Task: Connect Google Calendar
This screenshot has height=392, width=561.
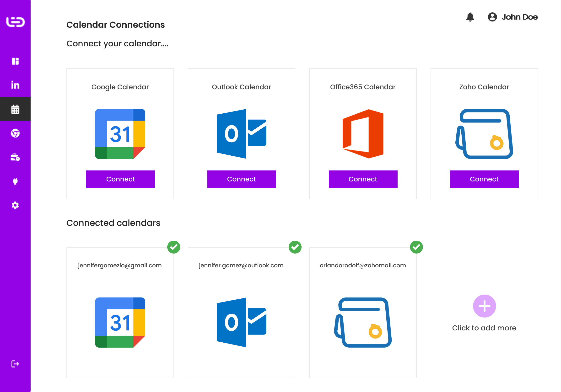Action: click(x=120, y=179)
